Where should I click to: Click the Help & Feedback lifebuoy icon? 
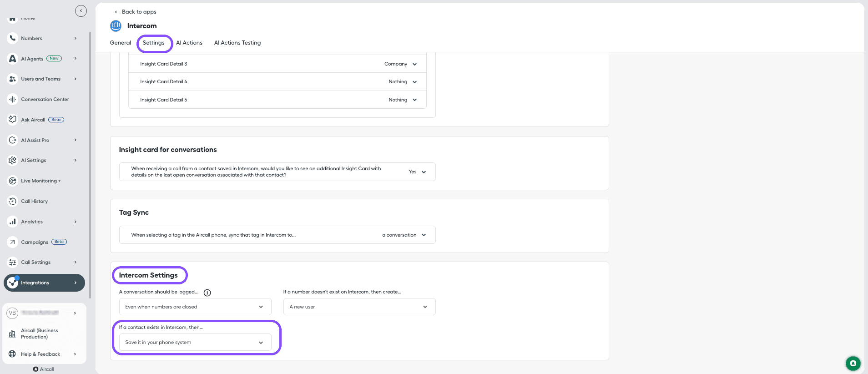pos(12,354)
